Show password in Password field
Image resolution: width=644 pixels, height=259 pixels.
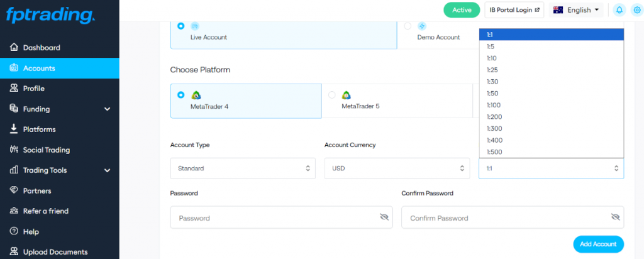pyautogui.click(x=384, y=217)
